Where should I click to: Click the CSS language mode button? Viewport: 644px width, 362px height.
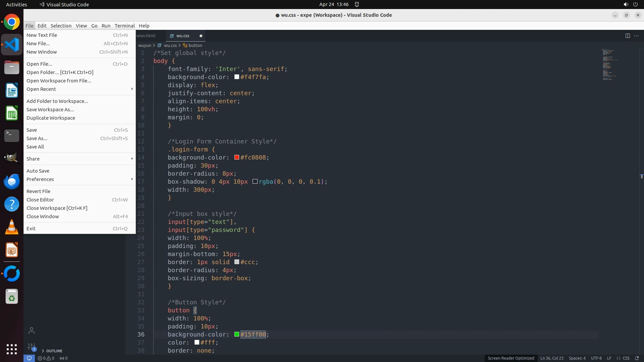(626, 358)
